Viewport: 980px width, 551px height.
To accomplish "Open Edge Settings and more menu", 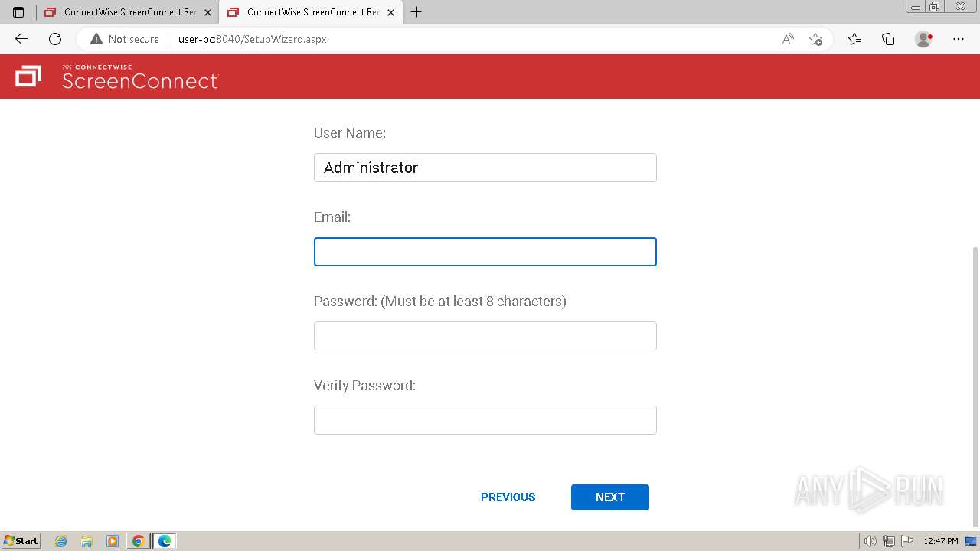I will coord(959,39).
